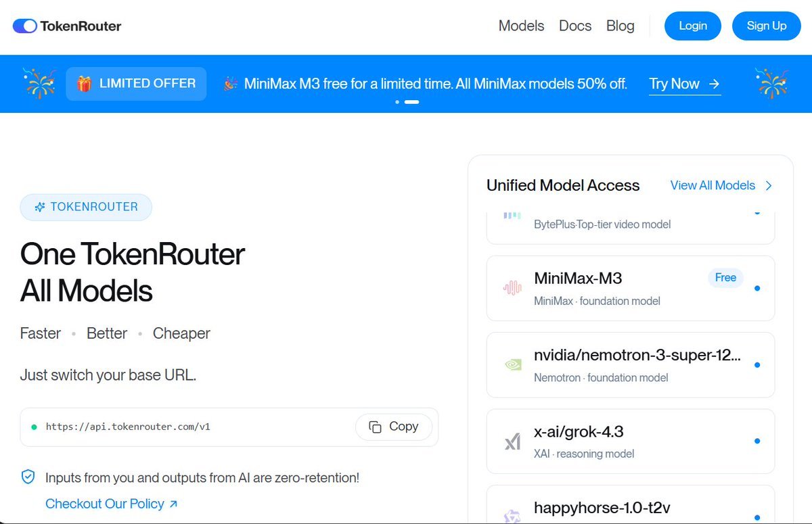Click the TokenRouter logo icon
Viewport: 812px width, 524px height.
24,26
